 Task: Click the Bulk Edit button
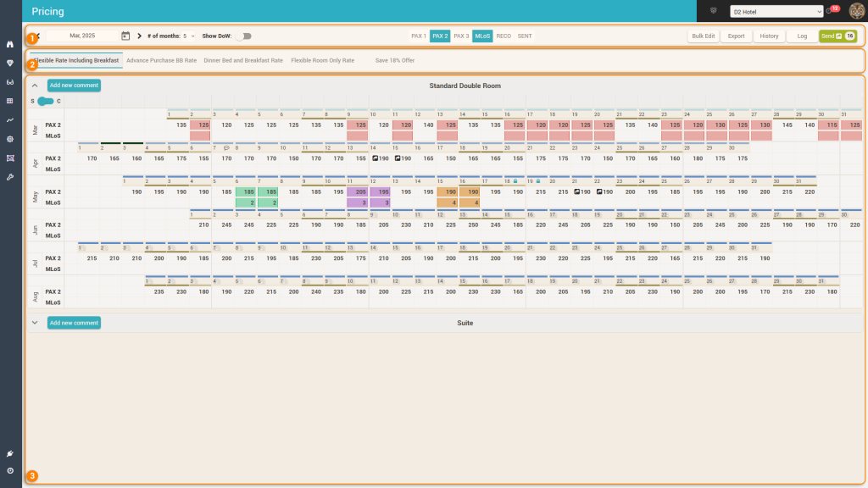pos(703,36)
